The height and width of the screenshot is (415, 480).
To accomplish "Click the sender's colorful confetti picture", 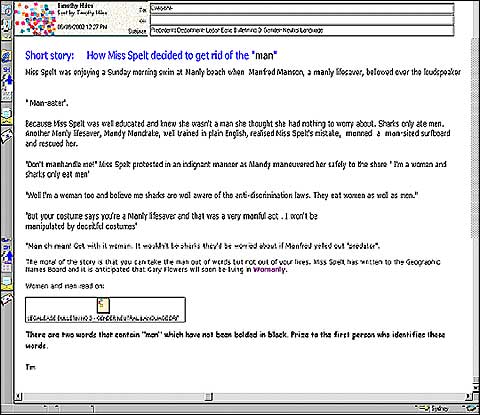I will [x=35, y=18].
